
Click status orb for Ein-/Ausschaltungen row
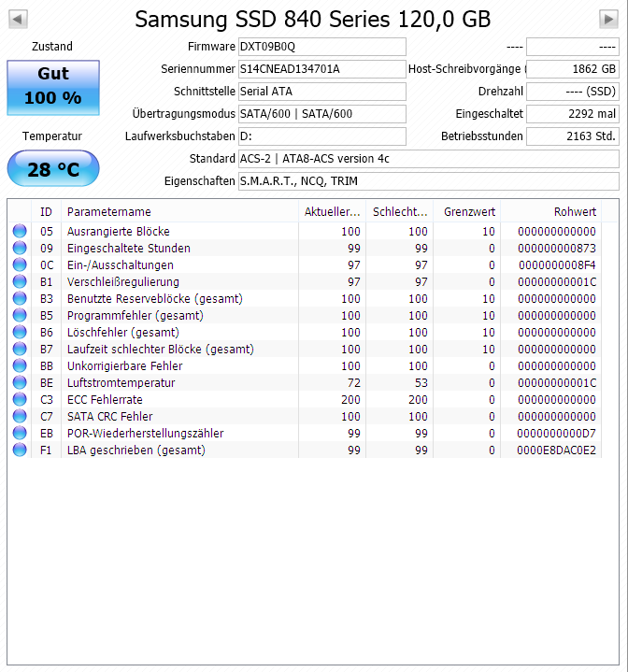[20, 265]
